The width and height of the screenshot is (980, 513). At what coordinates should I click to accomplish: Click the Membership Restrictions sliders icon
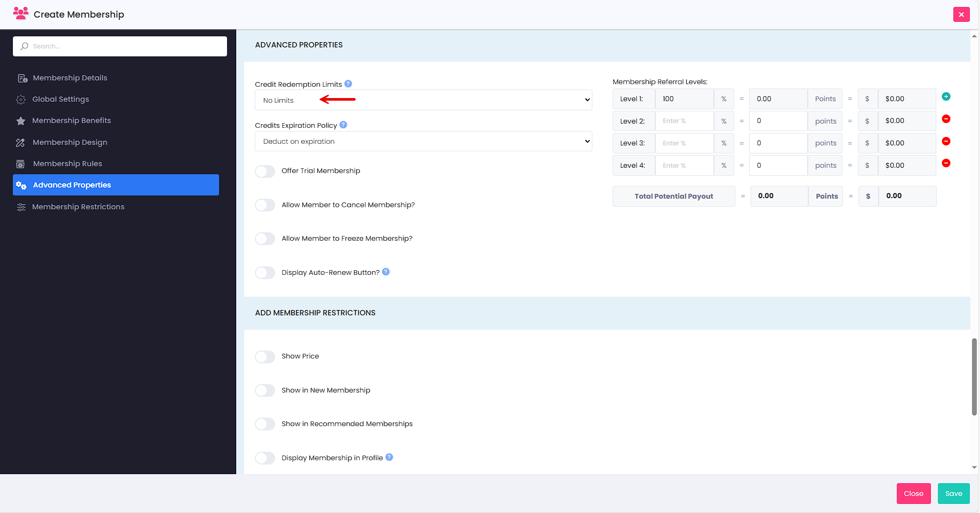pyautogui.click(x=21, y=207)
